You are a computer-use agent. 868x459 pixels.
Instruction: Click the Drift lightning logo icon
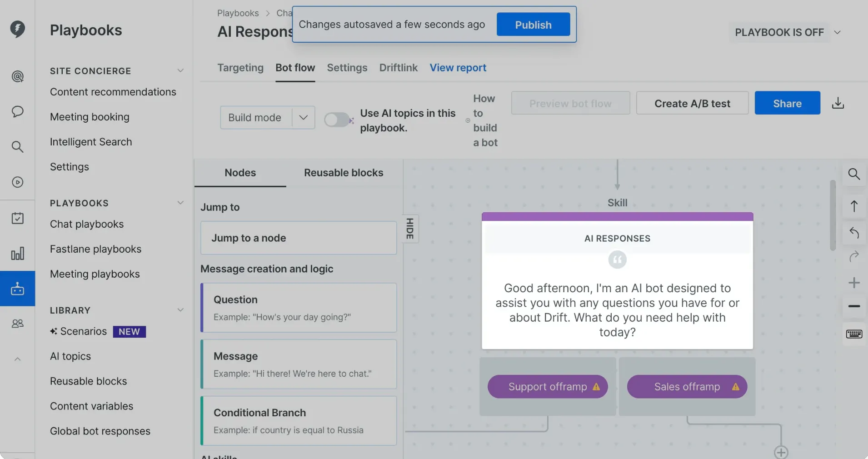17,29
